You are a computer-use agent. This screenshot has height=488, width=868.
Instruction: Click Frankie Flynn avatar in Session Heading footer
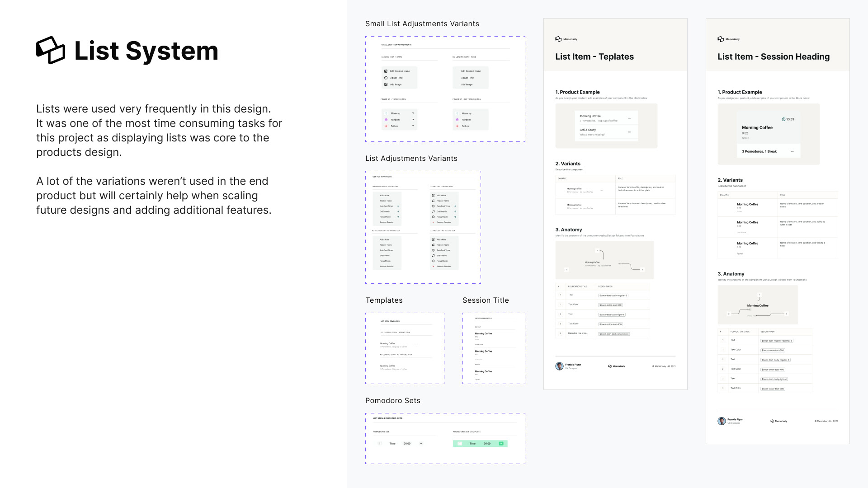[722, 421]
